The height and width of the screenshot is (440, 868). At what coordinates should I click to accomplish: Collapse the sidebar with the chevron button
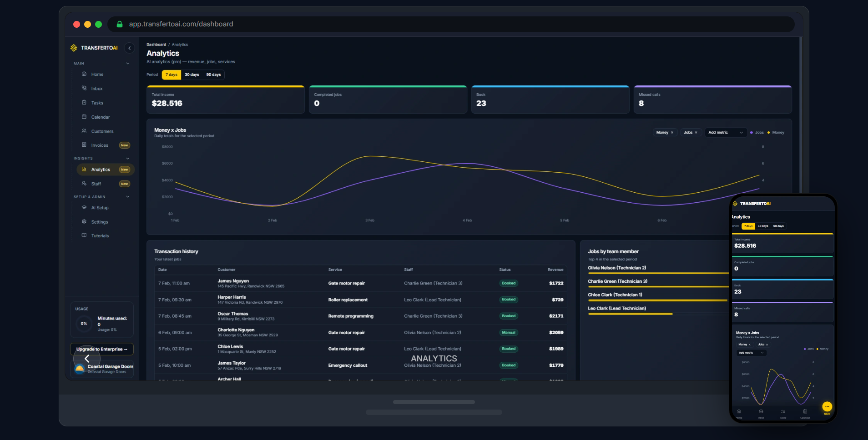click(129, 48)
